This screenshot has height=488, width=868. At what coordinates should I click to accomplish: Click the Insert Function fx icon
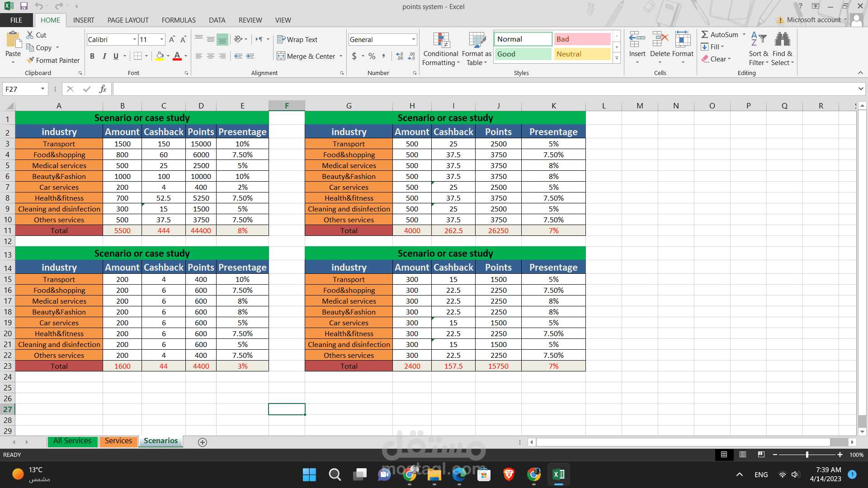[x=103, y=89]
